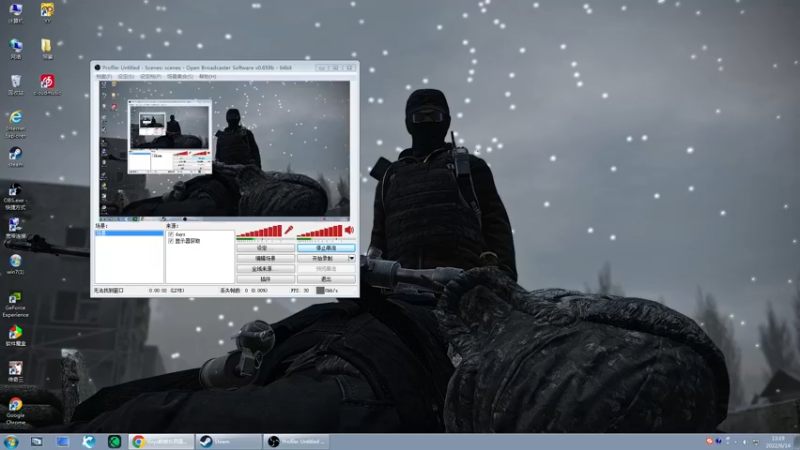This screenshot has height=450, width=800.
Task: Open the 计算机 desktop icon
Action: click(x=16, y=13)
